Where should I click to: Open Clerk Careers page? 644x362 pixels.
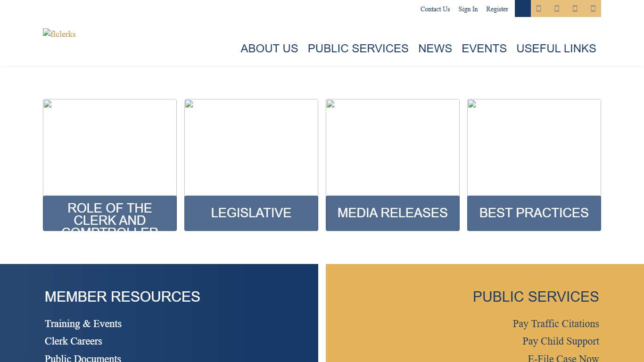[73, 341]
